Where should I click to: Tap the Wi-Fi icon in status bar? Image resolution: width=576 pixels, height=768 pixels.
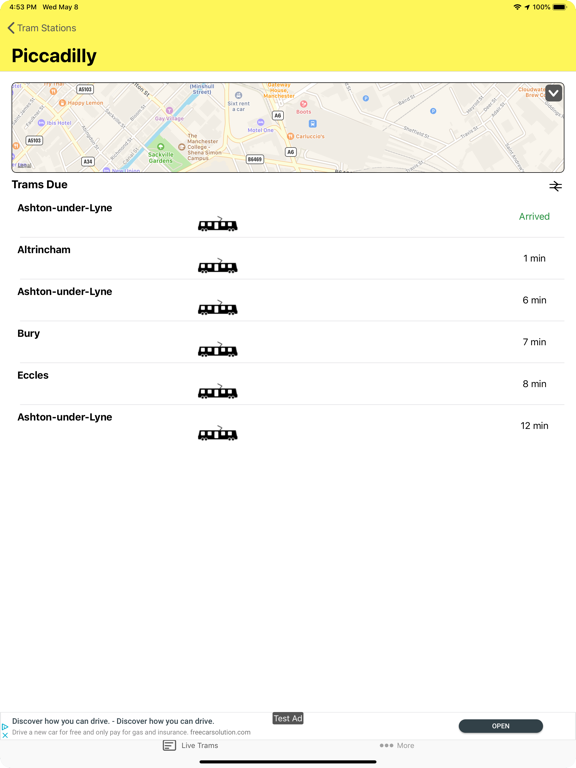point(517,7)
